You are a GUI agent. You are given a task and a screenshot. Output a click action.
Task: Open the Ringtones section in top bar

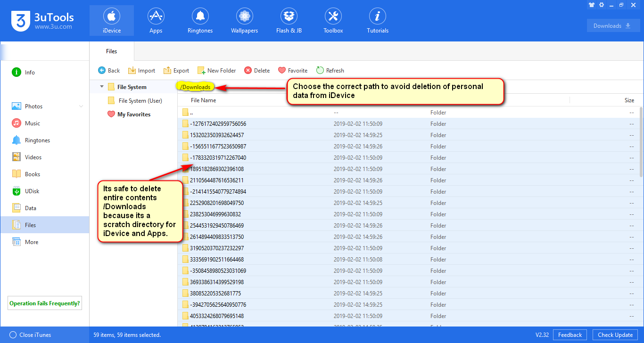pos(200,21)
